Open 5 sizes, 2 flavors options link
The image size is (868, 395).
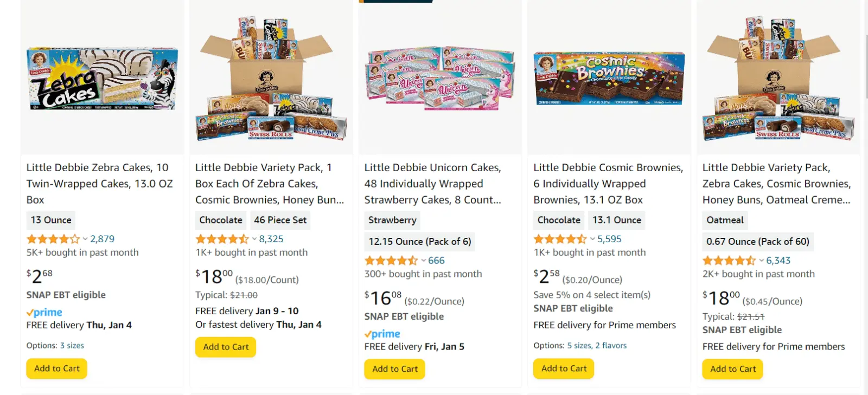pyautogui.click(x=597, y=346)
